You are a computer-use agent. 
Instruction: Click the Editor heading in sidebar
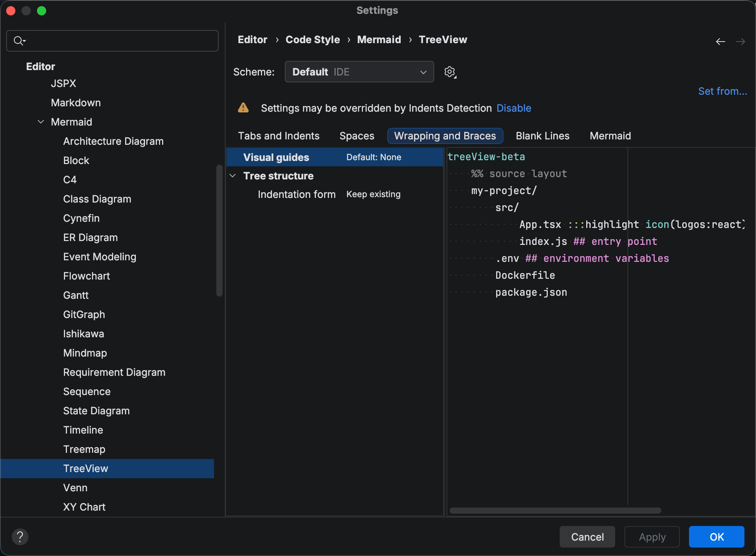40,66
